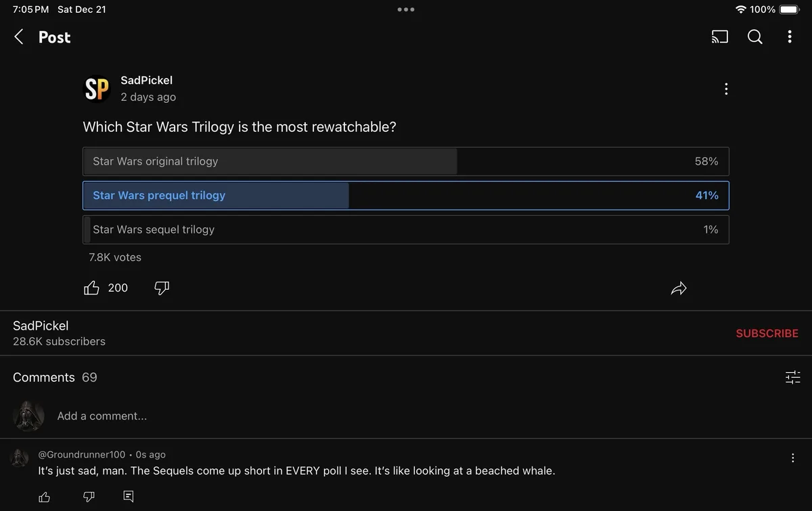Tap the poll question about rewatchable trilogy
The height and width of the screenshot is (511, 812).
(x=240, y=127)
